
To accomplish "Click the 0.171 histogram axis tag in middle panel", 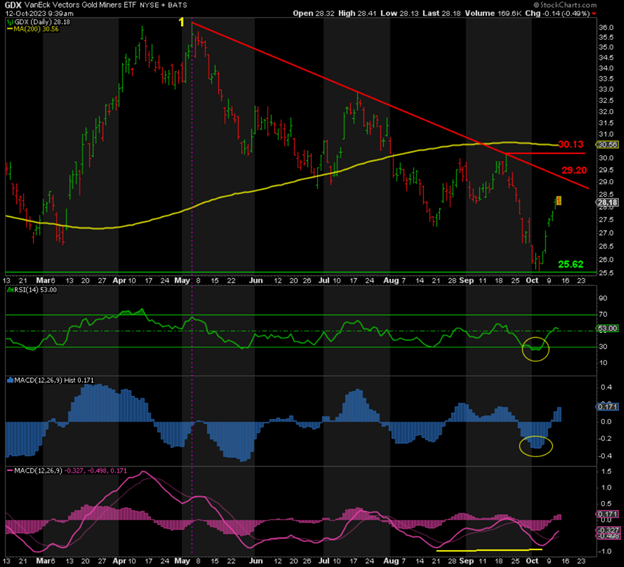I will [607, 407].
